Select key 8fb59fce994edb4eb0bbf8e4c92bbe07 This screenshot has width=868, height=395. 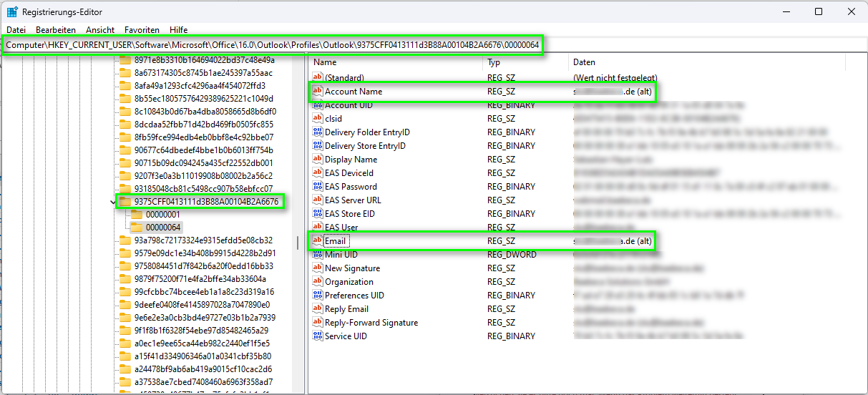click(204, 137)
